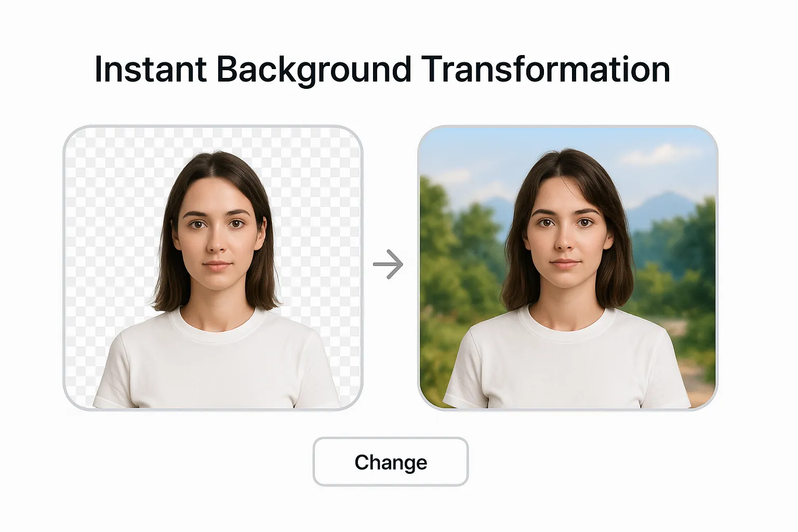
Task: Select the gray transformation arrow between the images
Action: 387,264
